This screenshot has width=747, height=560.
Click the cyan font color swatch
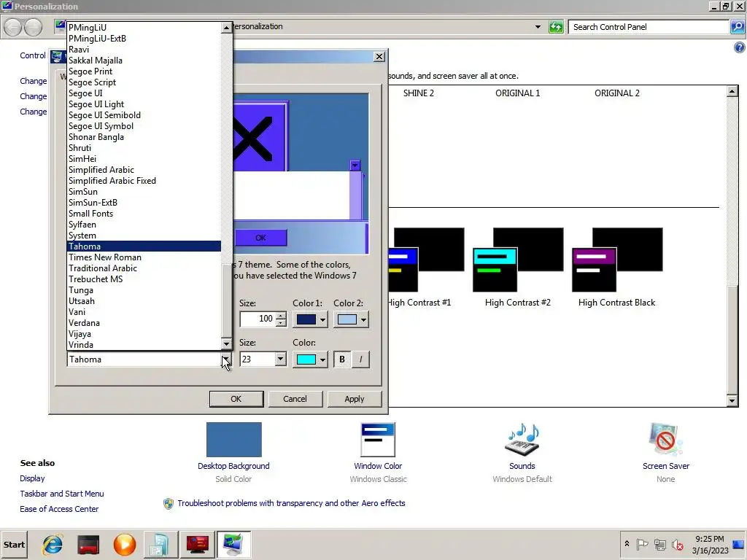click(306, 359)
